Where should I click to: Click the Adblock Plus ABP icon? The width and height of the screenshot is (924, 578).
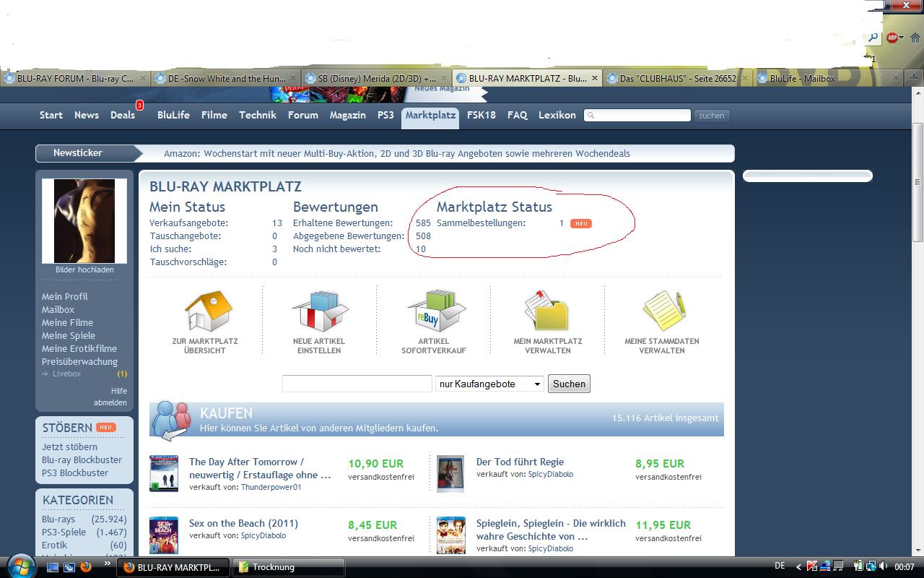(892, 38)
